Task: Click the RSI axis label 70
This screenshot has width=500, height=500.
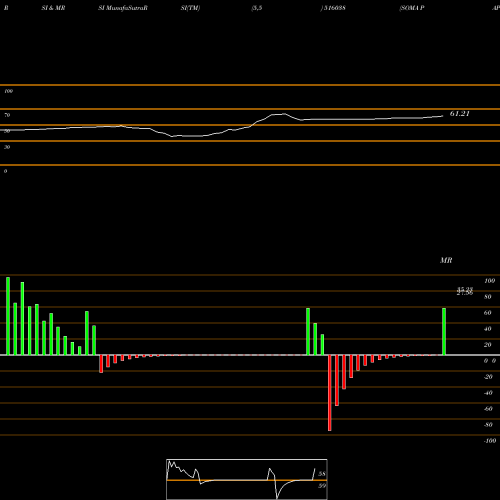Action: [7, 115]
